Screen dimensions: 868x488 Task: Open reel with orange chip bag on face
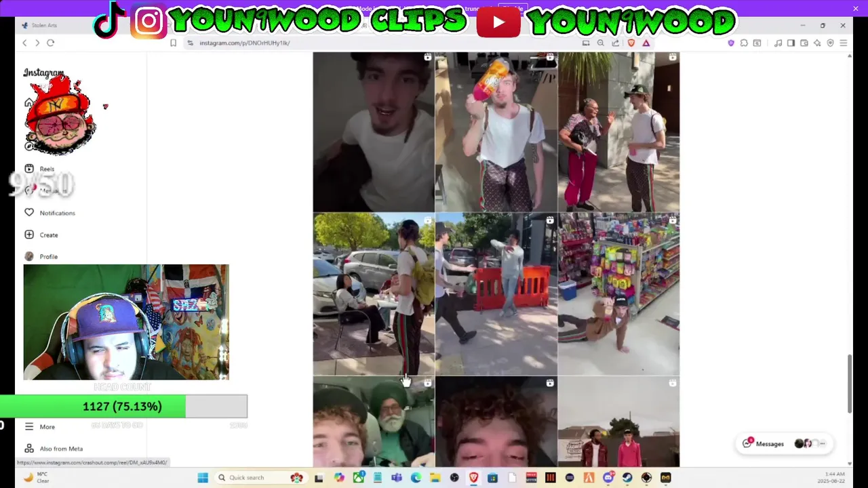496,131
